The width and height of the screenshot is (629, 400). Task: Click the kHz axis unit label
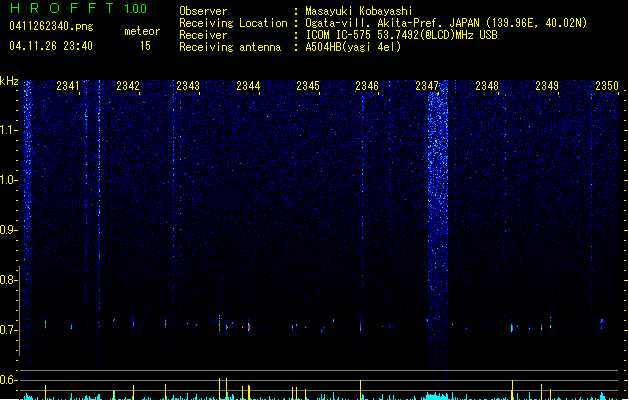coord(9,81)
